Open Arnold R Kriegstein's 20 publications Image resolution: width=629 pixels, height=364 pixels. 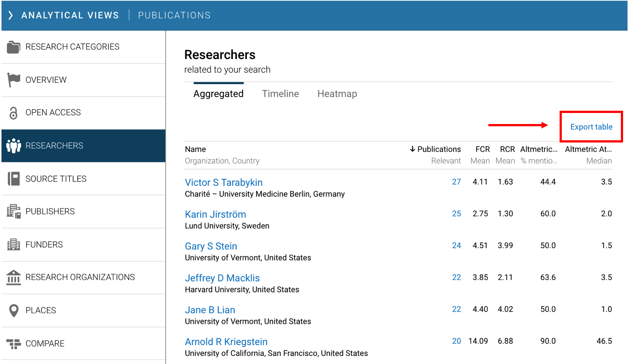click(x=456, y=341)
